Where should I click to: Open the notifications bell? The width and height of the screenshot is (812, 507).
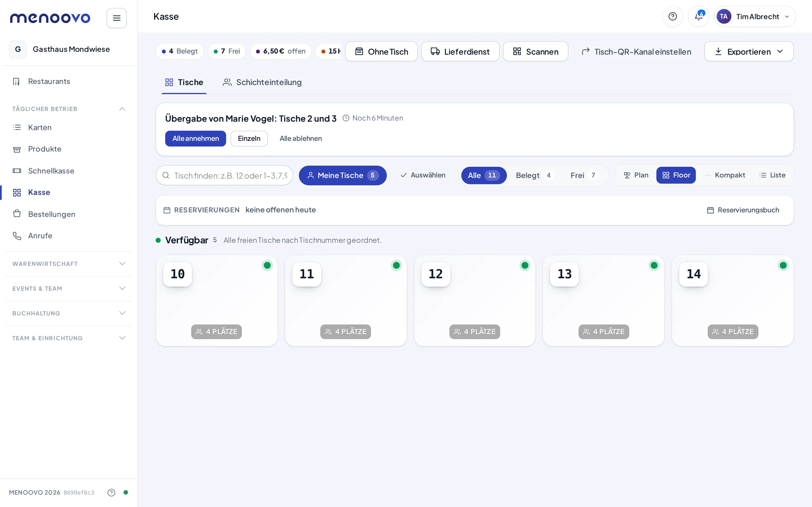[x=699, y=16]
